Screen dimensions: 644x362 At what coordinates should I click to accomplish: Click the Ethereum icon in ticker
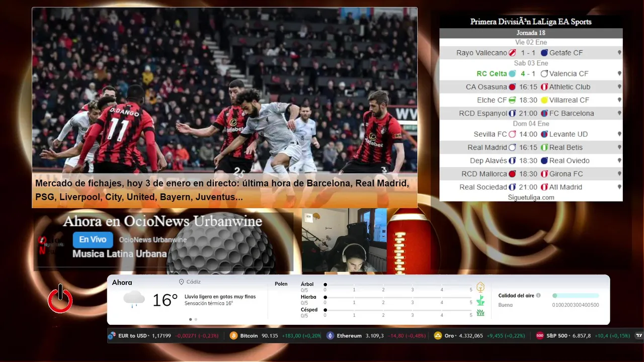pos(330,335)
